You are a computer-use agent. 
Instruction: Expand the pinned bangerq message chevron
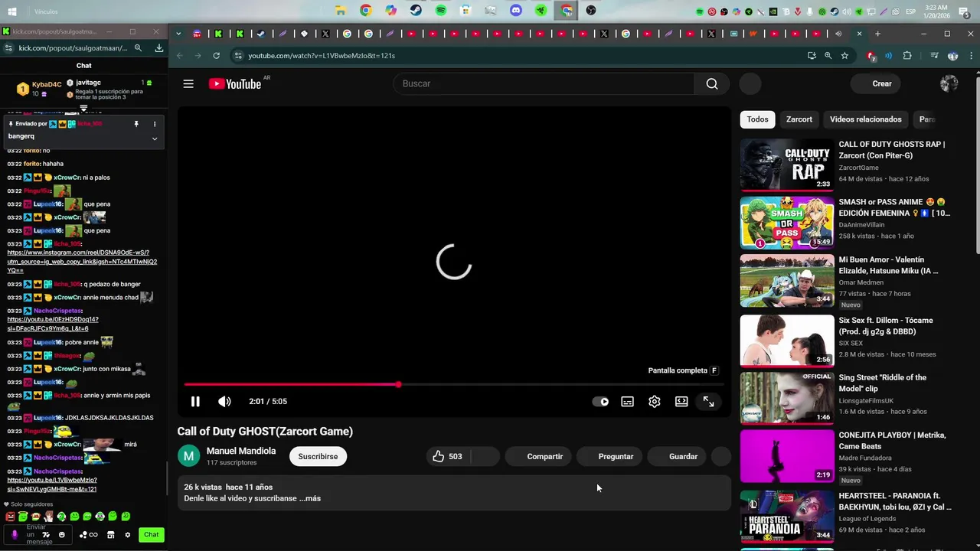155,139
